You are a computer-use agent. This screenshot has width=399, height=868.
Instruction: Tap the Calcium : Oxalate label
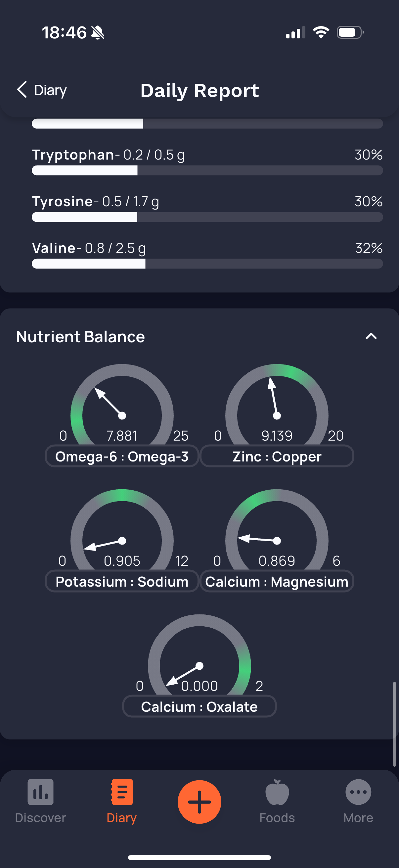click(199, 706)
